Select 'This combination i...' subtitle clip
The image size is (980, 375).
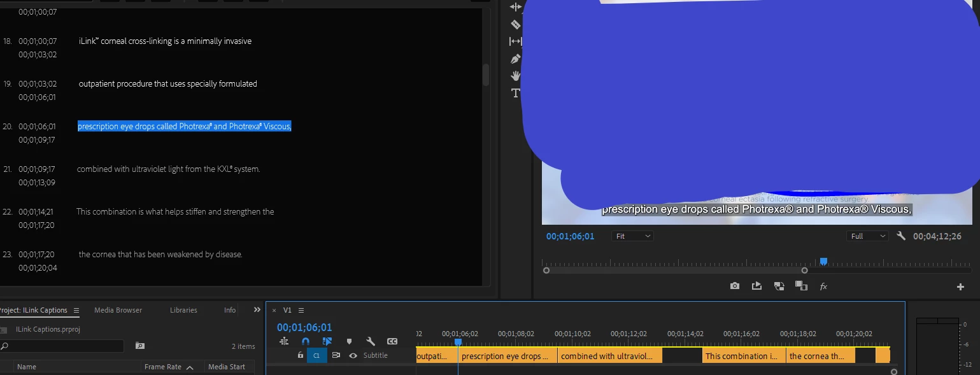point(744,356)
